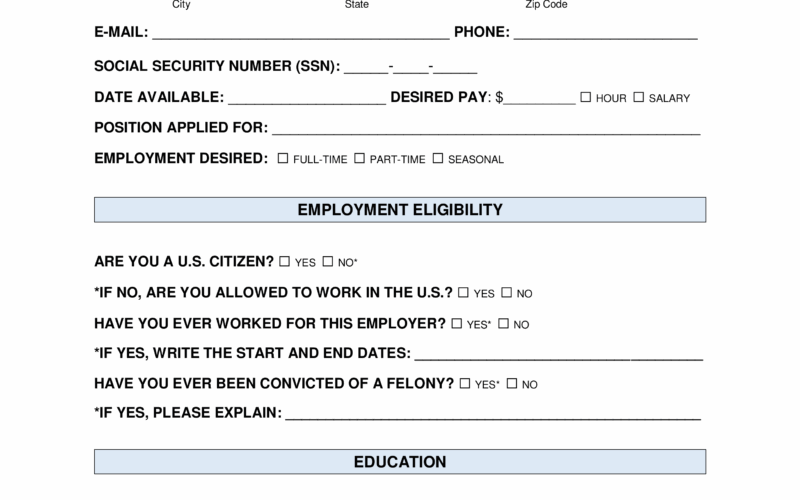Click the DATE AVAILABLE field

[307, 97]
